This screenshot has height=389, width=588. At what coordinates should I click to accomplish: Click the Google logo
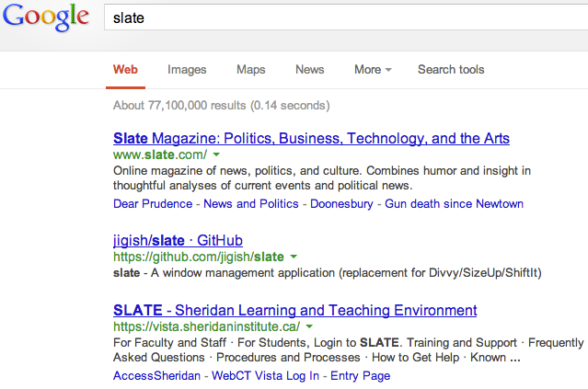46,17
